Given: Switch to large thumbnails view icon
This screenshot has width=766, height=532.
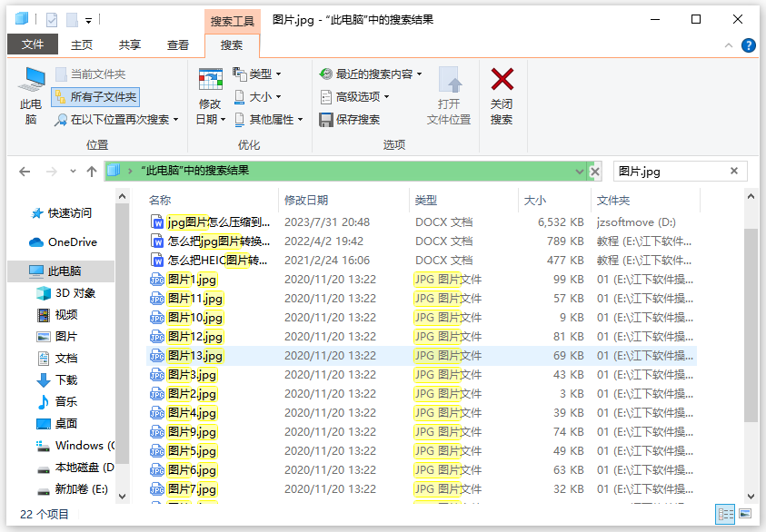Looking at the screenshot, I should point(745,514).
